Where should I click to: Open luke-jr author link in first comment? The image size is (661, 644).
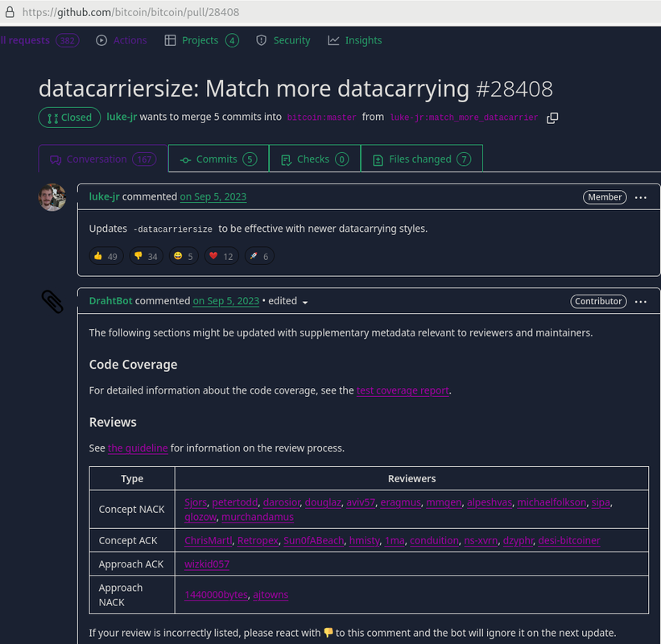[x=104, y=197]
